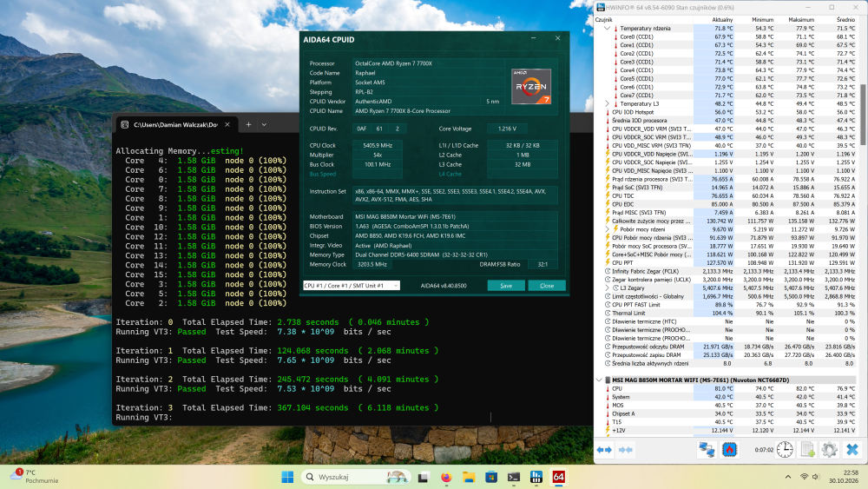Show hidden system tray icons

pyautogui.click(x=788, y=477)
